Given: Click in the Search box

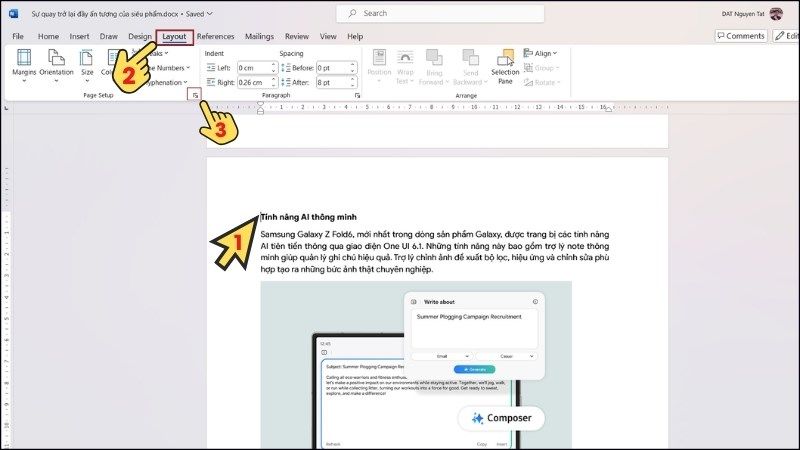Looking at the screenshot, I should 440,13.
